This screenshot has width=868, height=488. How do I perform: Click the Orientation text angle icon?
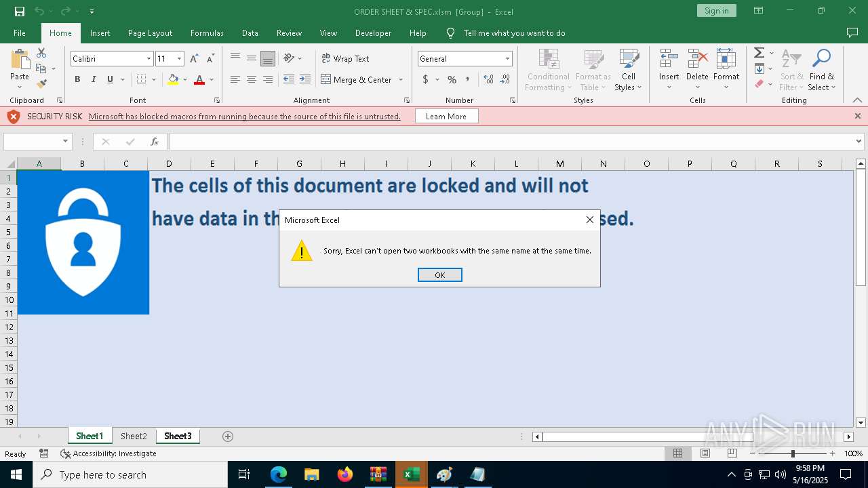290,58
